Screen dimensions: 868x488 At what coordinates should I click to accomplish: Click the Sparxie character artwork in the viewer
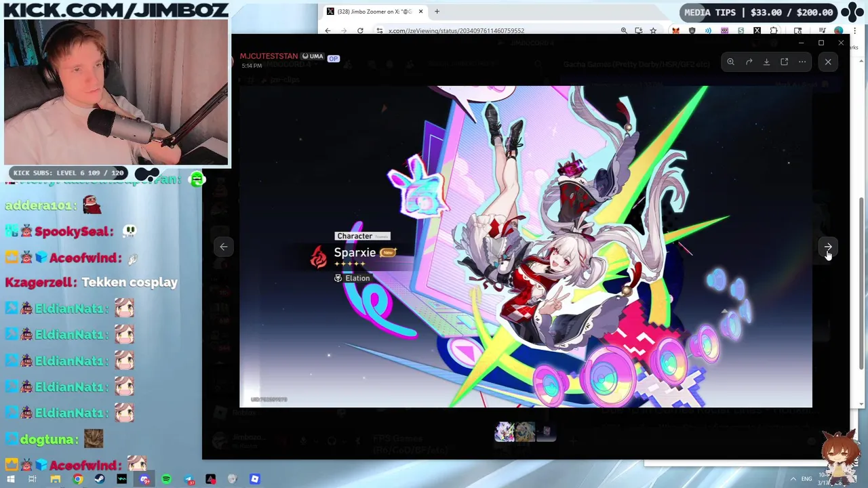[x=526, y=246]
